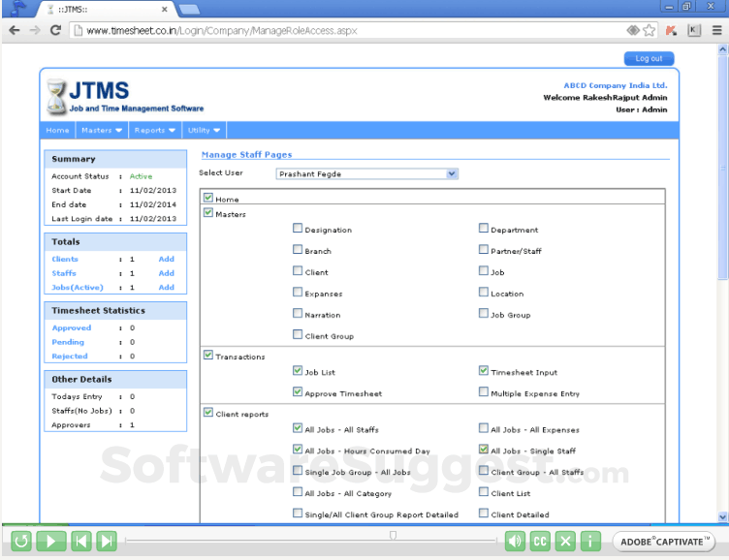Open the Utility menu
The width and height of the screenshot is (729, 560).
204,130
